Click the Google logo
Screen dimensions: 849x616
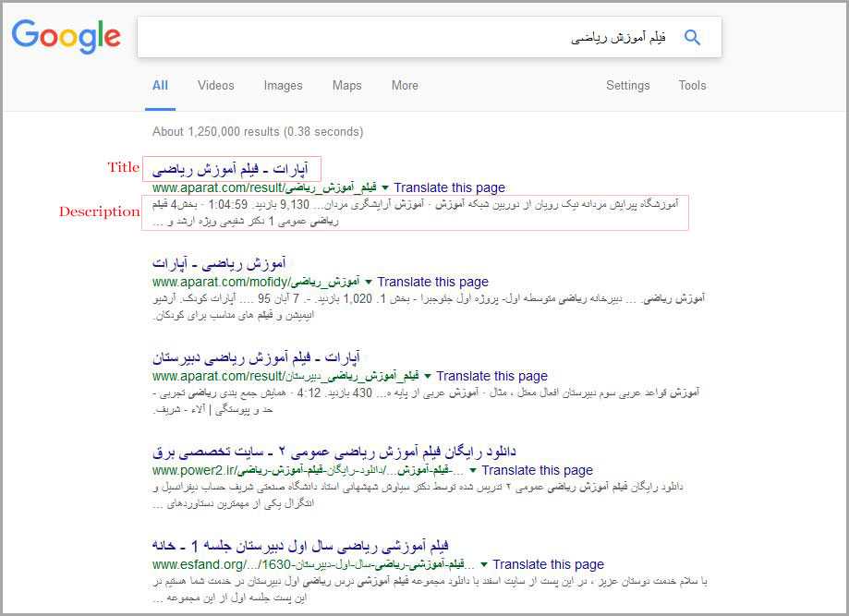point(67,36)
